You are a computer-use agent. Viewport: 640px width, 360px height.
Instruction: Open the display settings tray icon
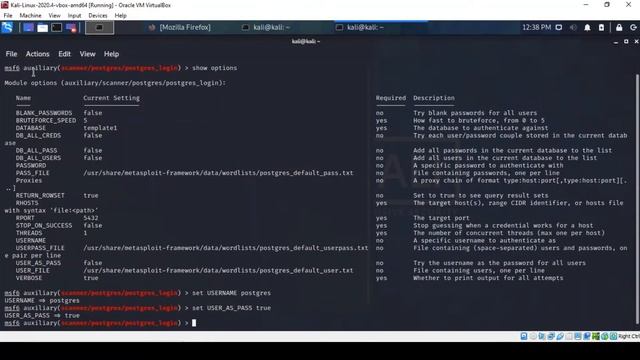559,27
